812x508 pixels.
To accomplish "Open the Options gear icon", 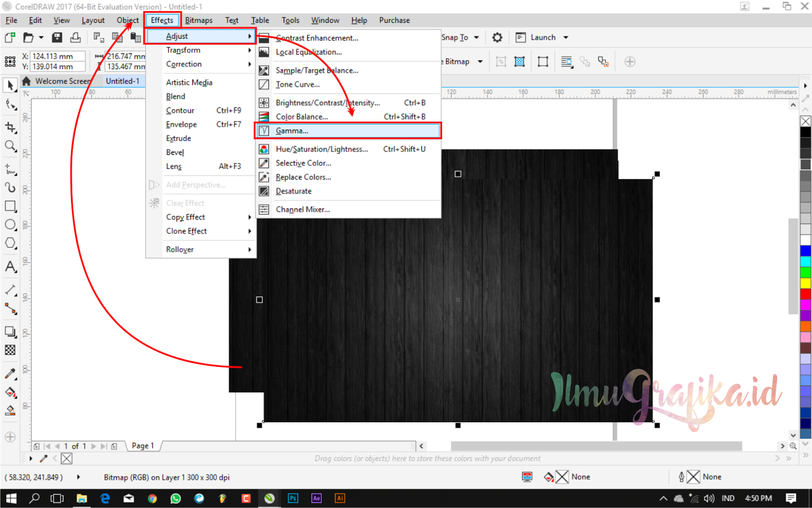I will pos(497,37).
